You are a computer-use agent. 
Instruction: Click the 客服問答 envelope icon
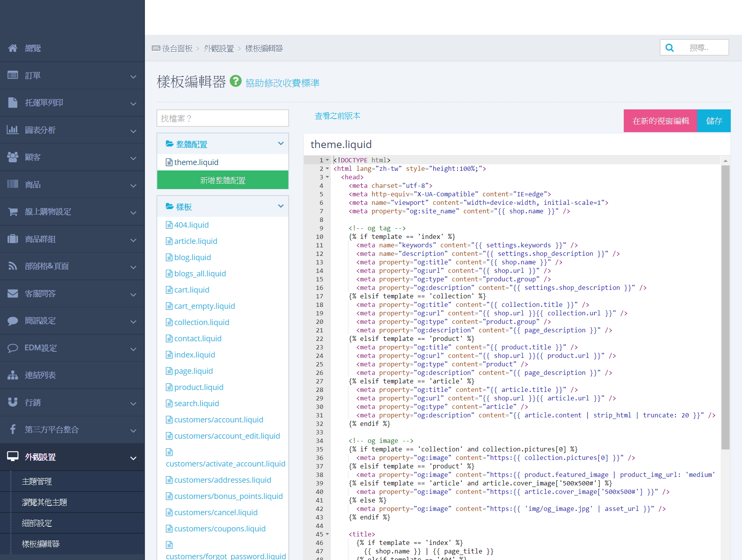coord(13,293)
